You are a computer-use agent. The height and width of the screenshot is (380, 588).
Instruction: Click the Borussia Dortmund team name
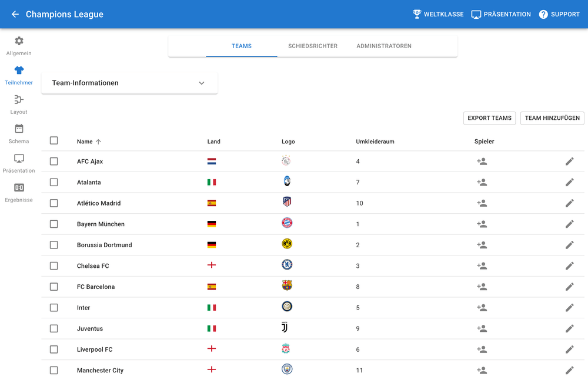pyautogui.click(x=104, y=245)
